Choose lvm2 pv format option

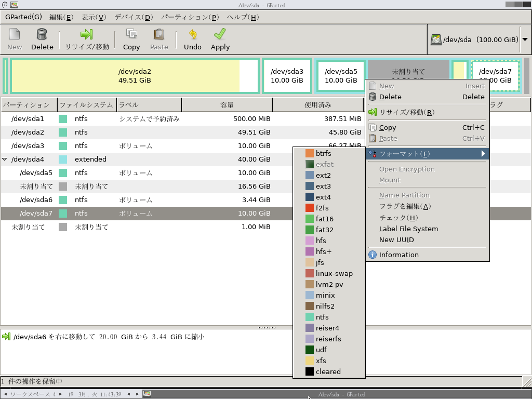pyautogui.click(x=329, y=284)
